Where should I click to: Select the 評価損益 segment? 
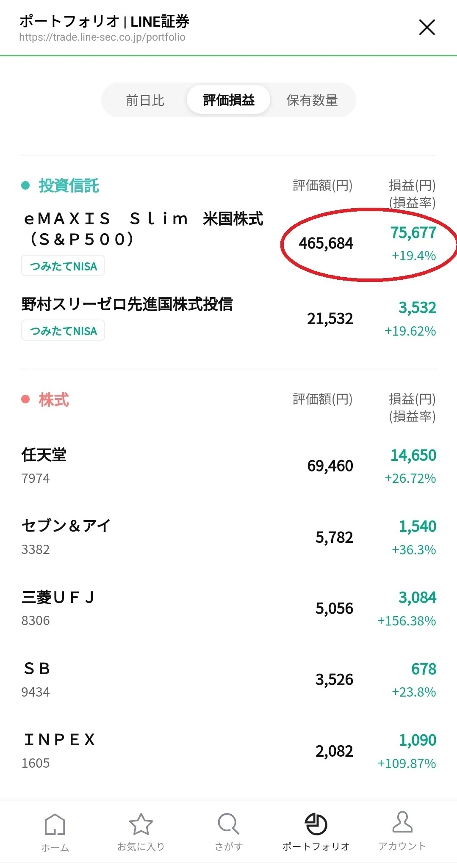tap(229, 100)
